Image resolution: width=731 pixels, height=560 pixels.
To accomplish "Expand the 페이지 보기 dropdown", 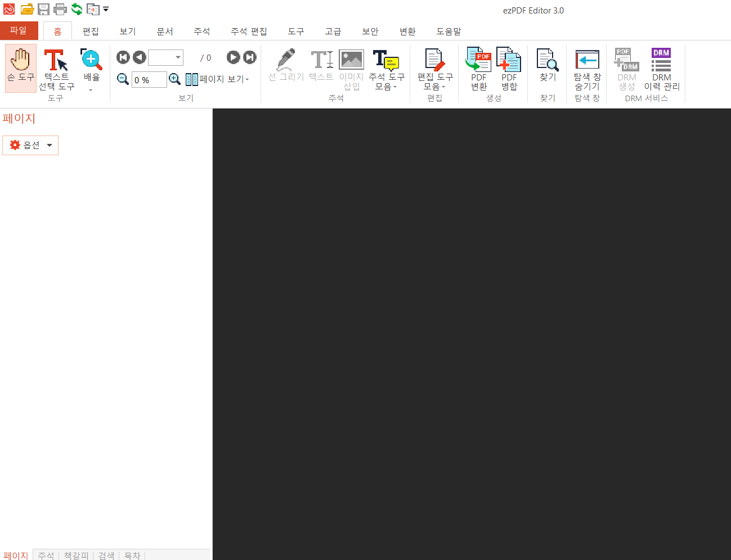I will coord(217,79).
